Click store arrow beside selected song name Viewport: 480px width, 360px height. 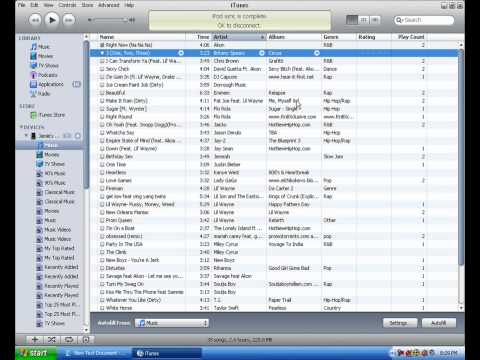click(x=181, y=53)
